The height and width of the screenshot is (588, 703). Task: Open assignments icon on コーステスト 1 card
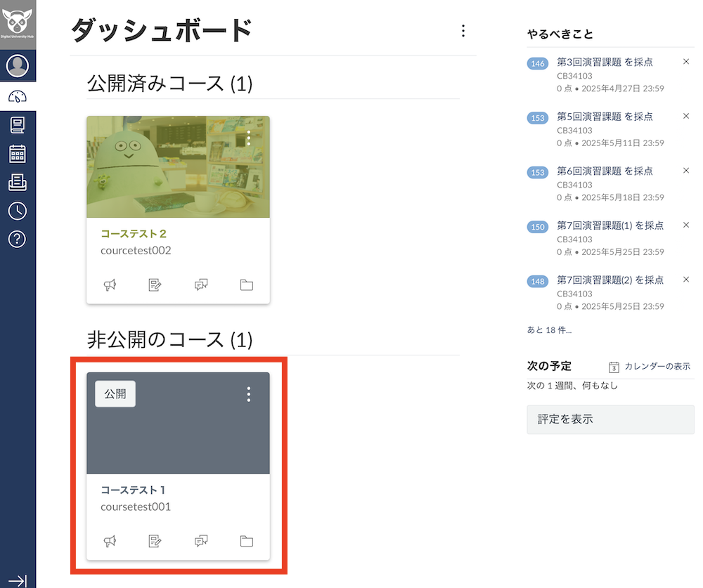coord(155,541)
